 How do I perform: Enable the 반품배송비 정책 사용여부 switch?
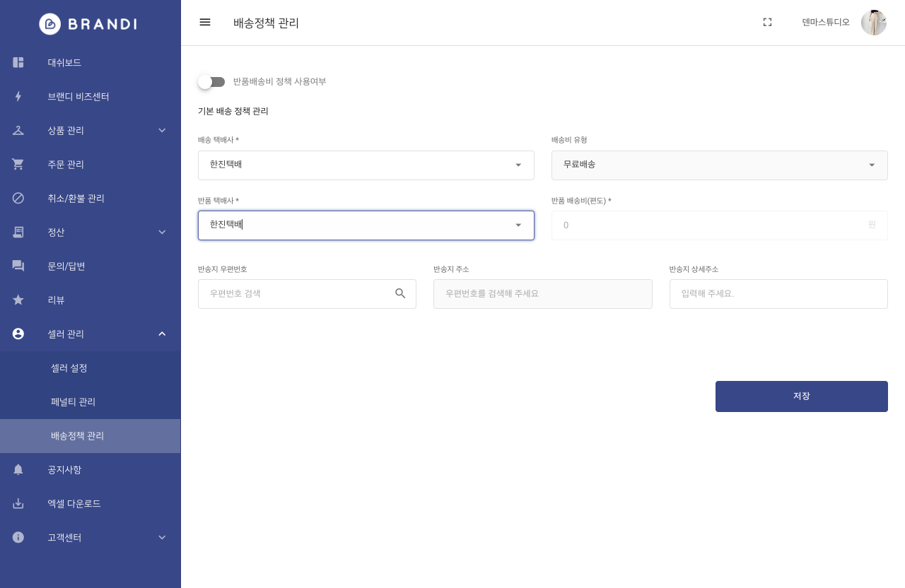pyautogui.click(x=211, y=82)
